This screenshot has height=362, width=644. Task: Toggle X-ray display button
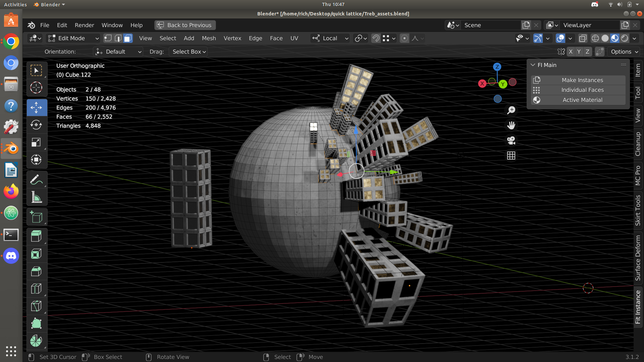[x=583, y=38]
